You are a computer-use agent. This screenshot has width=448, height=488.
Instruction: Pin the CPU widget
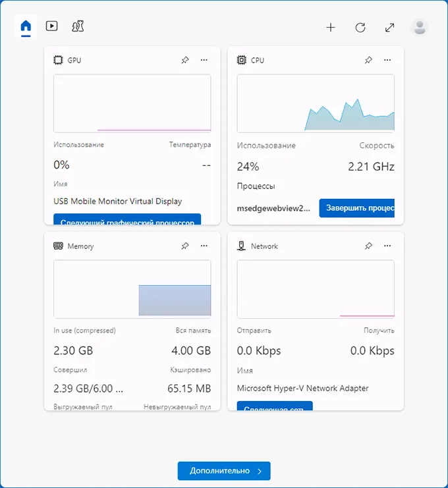368,60
